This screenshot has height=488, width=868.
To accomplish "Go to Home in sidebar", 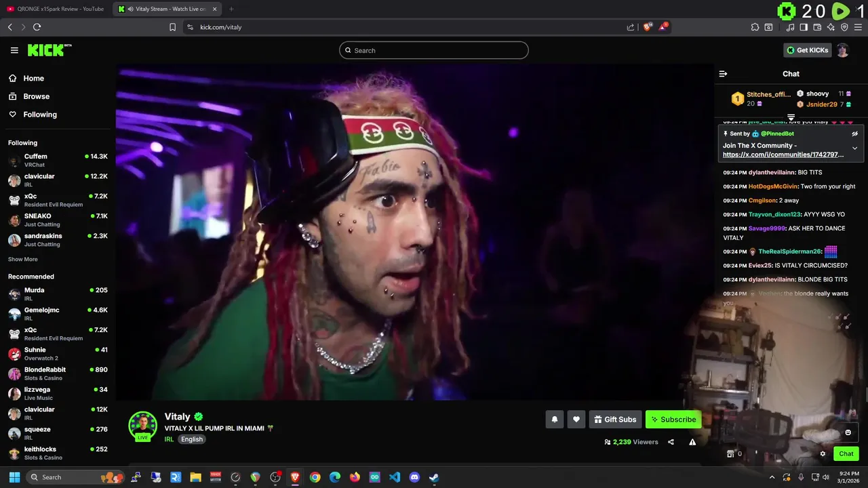I will (x=26, y=78).
